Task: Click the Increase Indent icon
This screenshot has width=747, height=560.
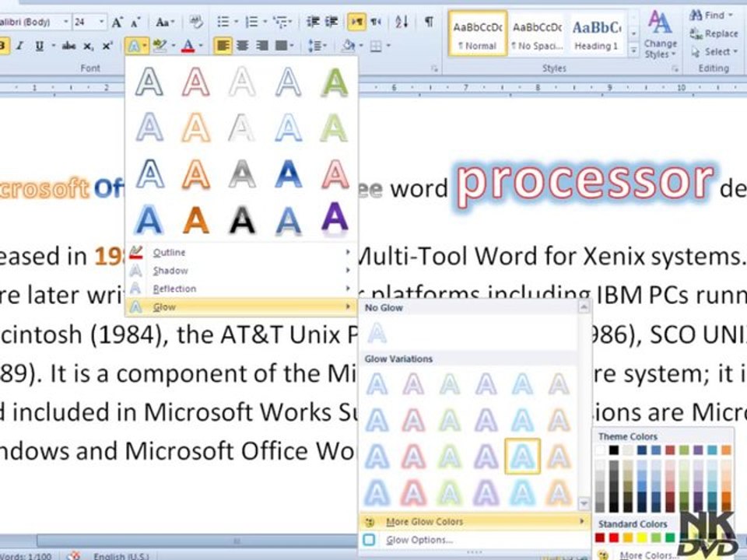Action: pyautogui.click(x=331, y=22)
